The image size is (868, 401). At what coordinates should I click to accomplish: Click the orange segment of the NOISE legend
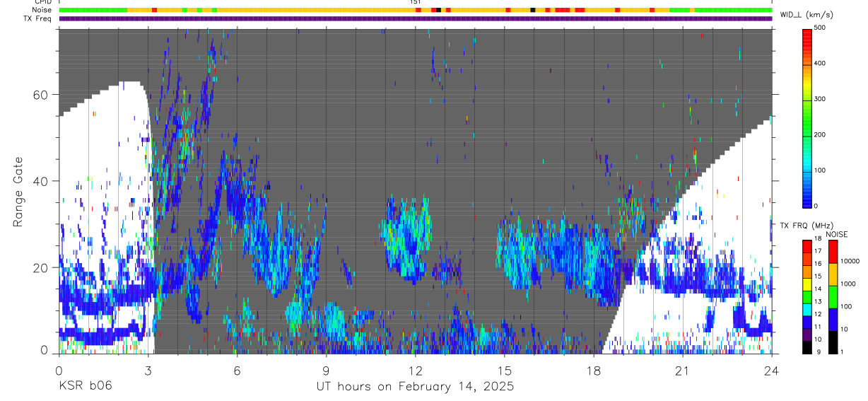tap(833, 274)
